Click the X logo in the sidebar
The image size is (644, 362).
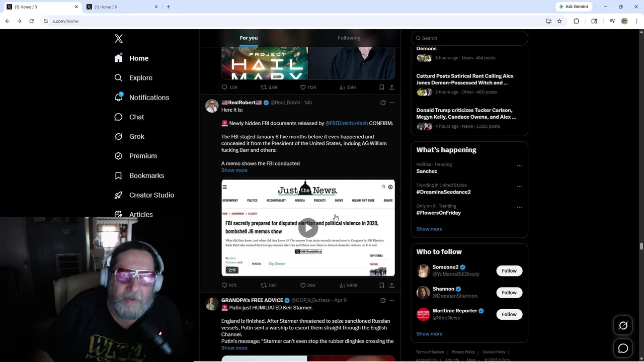(118, 38)
